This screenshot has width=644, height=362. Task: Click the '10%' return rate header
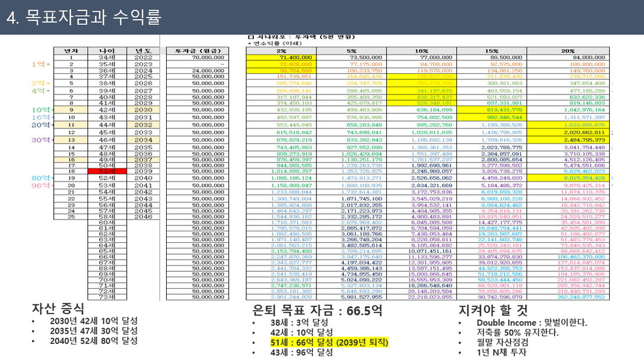(422, 51)
